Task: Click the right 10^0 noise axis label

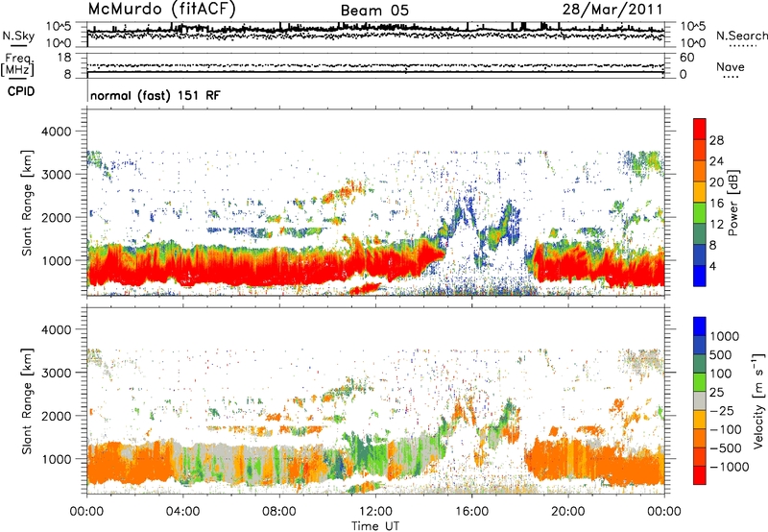Action: click(x=693, y=43)
